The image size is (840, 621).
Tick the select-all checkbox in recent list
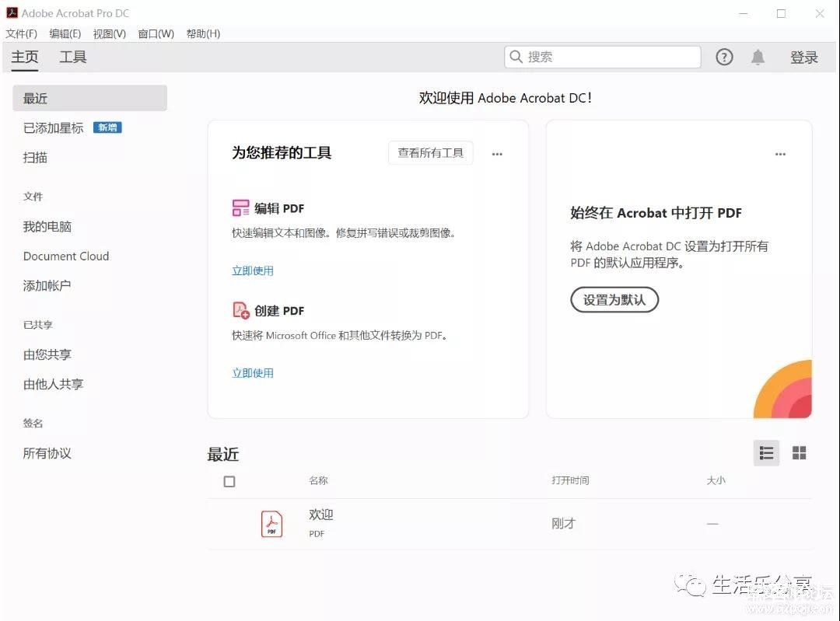click(x=229, y=481)
